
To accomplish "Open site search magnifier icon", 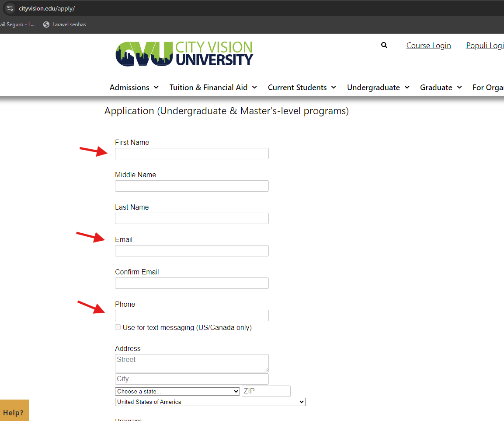I will [x=384, y=46].
